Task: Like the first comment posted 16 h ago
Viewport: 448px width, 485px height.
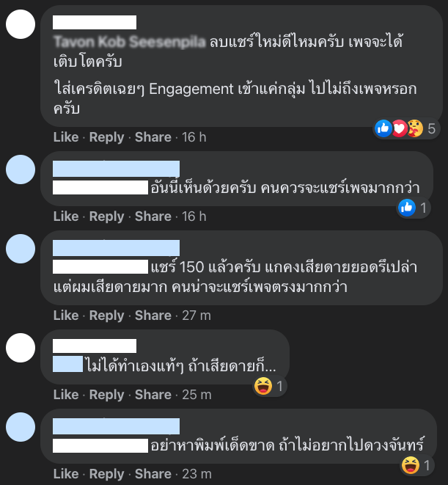Action: click(66, 137)
